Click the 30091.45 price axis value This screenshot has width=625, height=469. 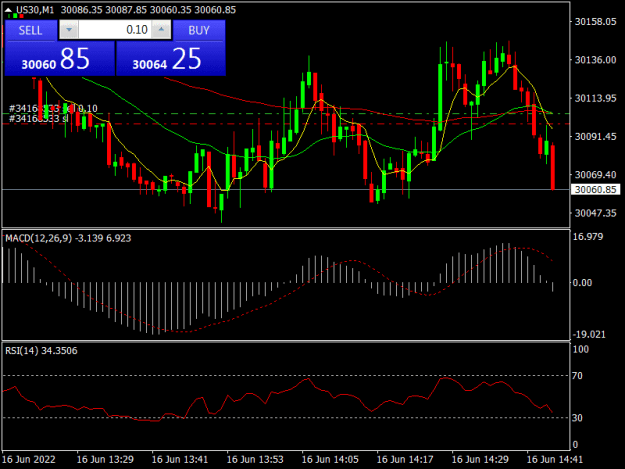click(596, 136)
